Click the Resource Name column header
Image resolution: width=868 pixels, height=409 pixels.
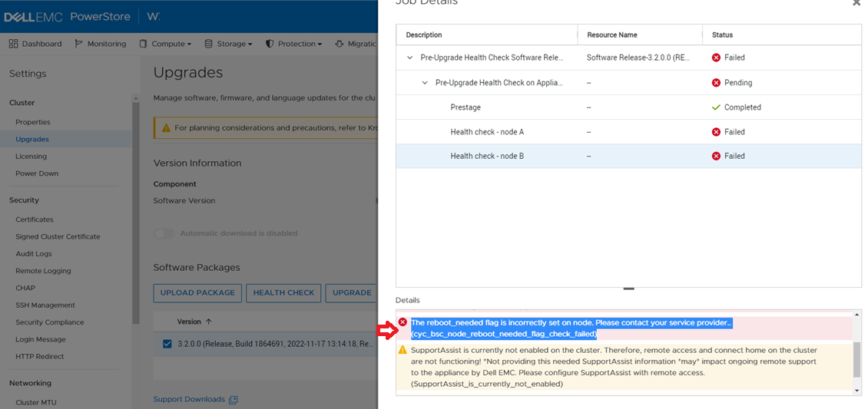[x=611, y=35]
